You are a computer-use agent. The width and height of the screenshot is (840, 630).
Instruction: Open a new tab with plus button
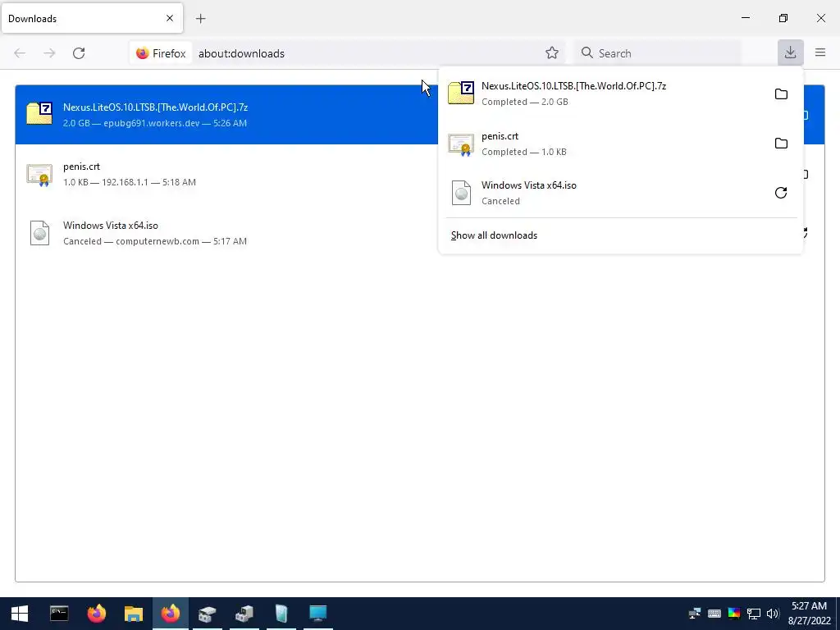pyautogui.click(x=200, y=19)
